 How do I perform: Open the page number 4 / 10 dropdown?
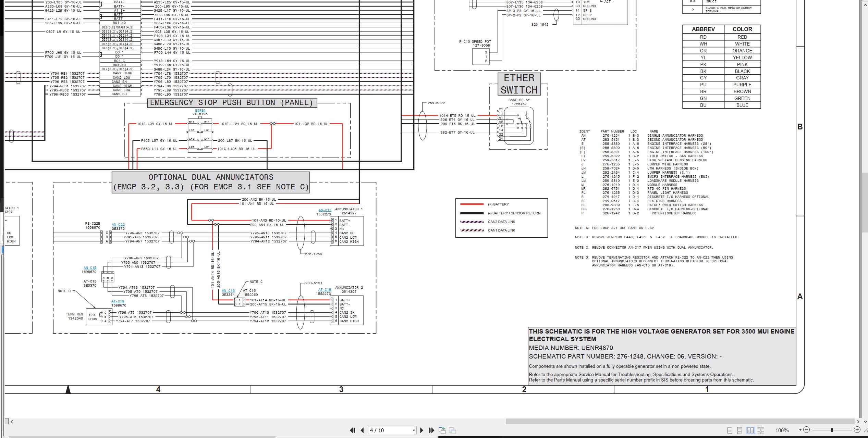point(414,430)
